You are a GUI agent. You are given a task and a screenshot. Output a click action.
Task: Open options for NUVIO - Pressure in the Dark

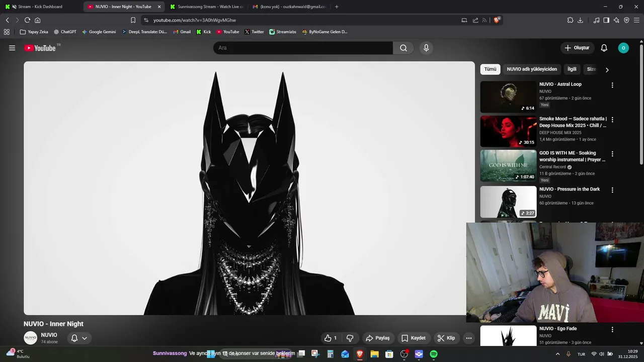click(x=612, y=190)
